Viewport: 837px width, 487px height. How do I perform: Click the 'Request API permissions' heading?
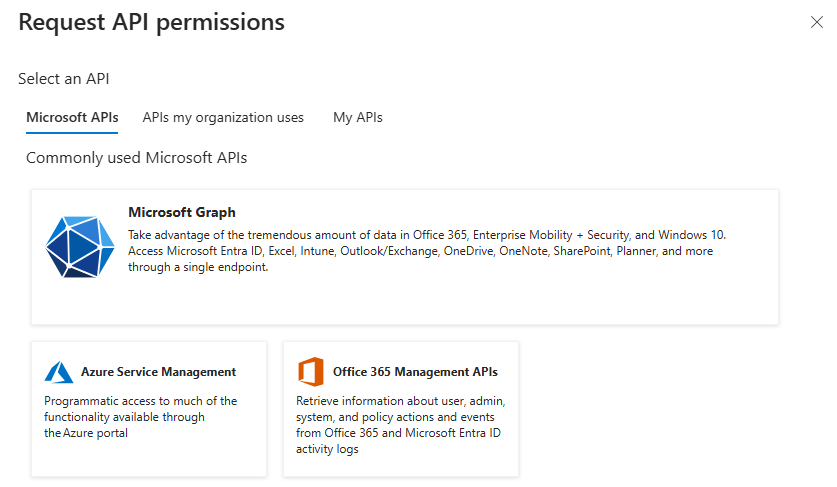coord(152,22)
